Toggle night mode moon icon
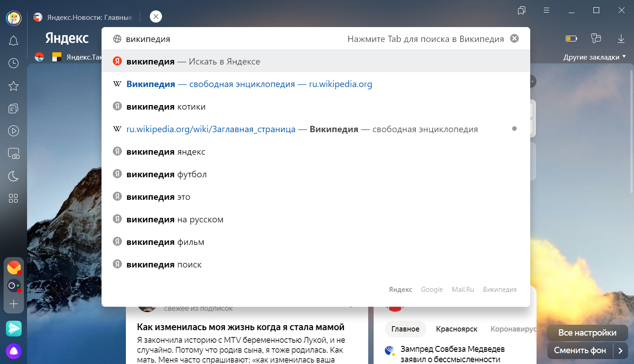This screenshot has width=634, height=364. coord(14,176)
